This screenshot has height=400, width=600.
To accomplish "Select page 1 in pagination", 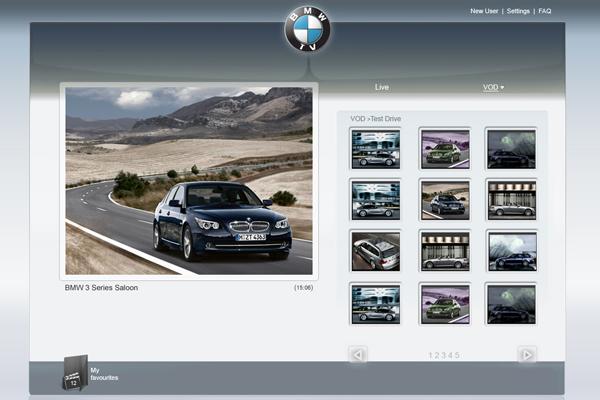I will [430, 356].
